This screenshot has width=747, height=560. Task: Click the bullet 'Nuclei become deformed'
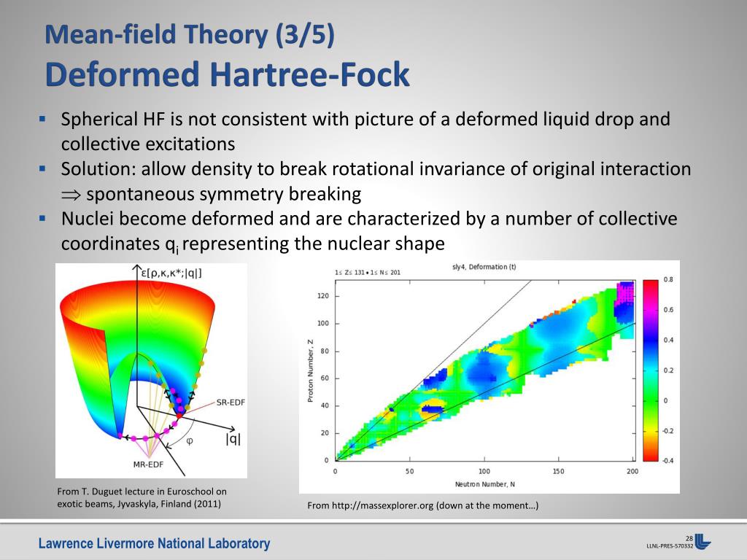coord(369,231)
